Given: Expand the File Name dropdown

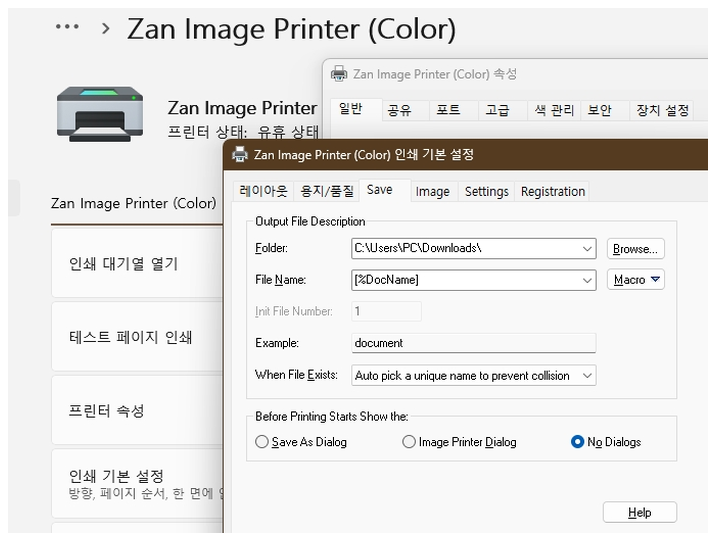Looking at the screenshot, I should [587, 280].
